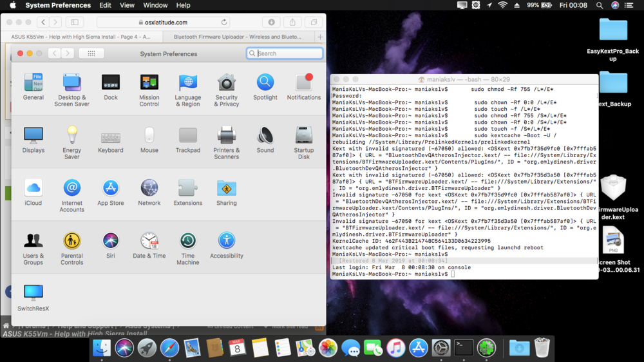Open Safari share button
The image size is (644, 362).
(x=292, y=22)
